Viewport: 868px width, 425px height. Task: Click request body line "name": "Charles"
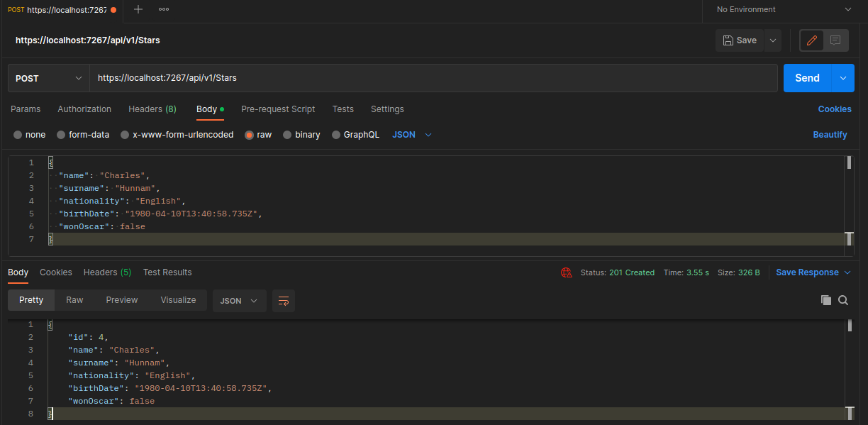[x=105, y=175]
